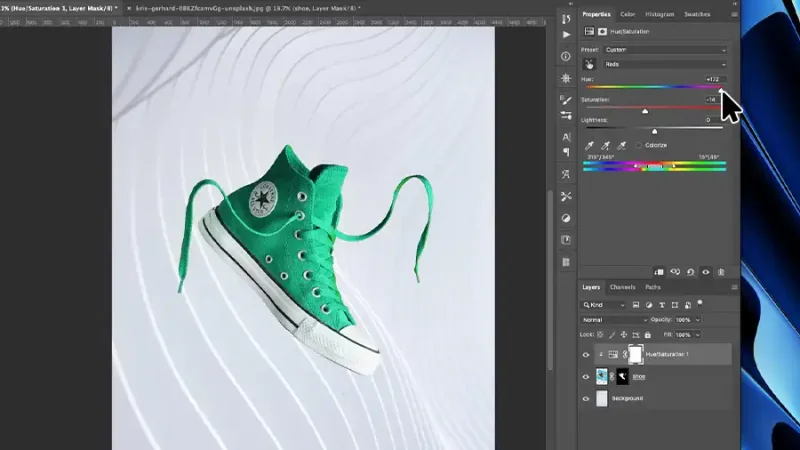Open the Brushes panel icon
Viewport: 800px width, 450px height.
click(x=566, y=99)
